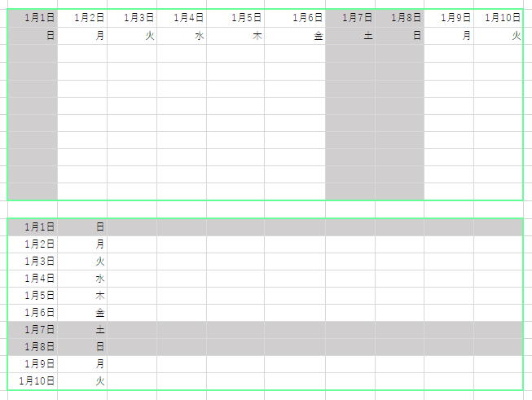Screen dimensions: 532x400
Task: Click the 1月7日 row label in the bottom table
Action: 33,330
